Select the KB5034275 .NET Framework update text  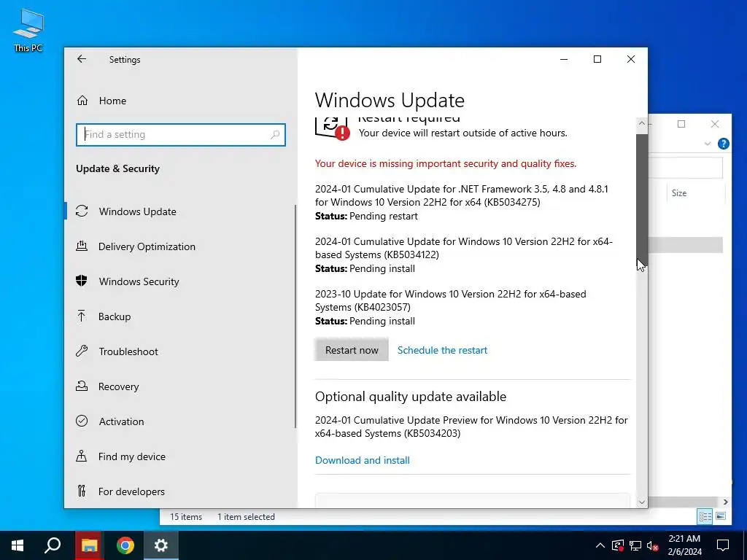coord(462,195)
